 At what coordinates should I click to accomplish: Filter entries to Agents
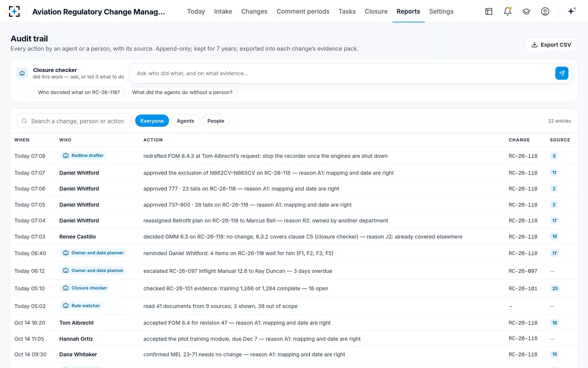[185, 121]
